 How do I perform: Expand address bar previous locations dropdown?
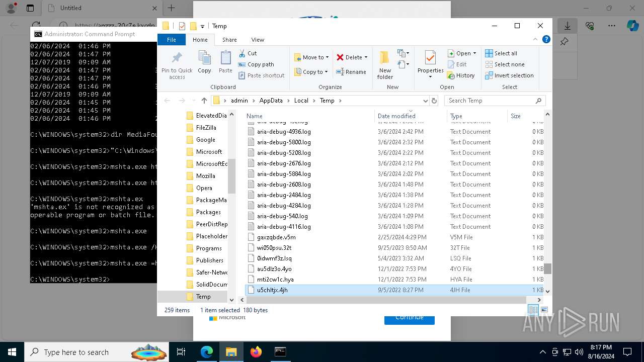425,101
